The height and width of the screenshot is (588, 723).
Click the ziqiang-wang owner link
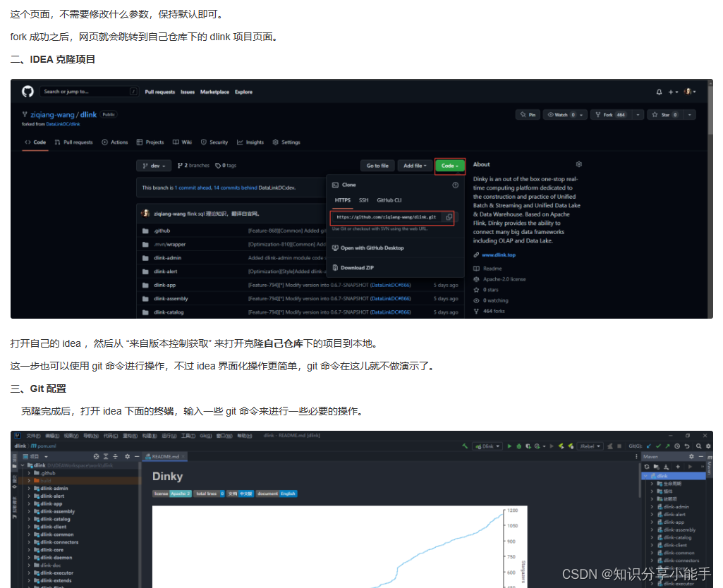[52, 115]
